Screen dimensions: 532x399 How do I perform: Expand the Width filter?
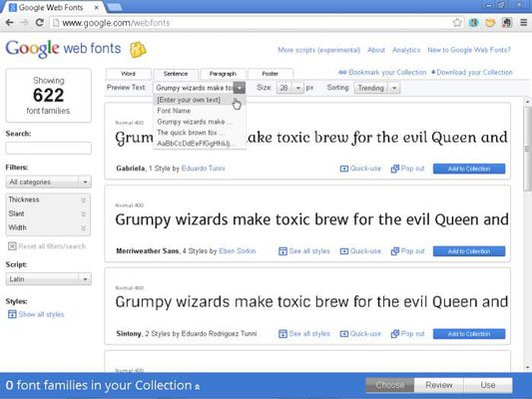coord(48,227)
